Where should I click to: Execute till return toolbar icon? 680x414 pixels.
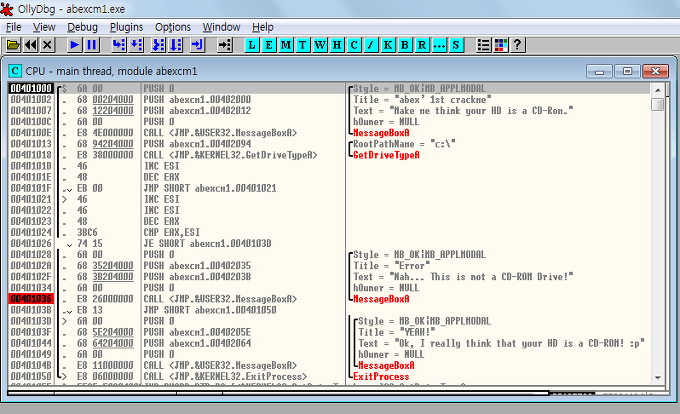(x=198, y=45)
